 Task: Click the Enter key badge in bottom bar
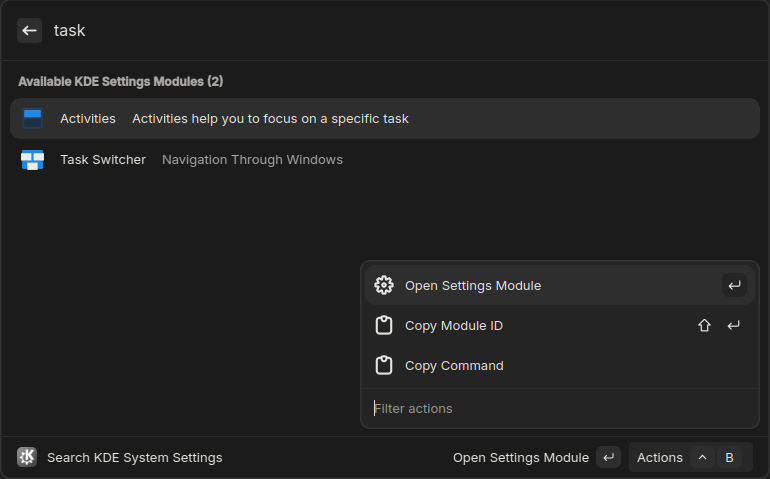pos(608,457)
